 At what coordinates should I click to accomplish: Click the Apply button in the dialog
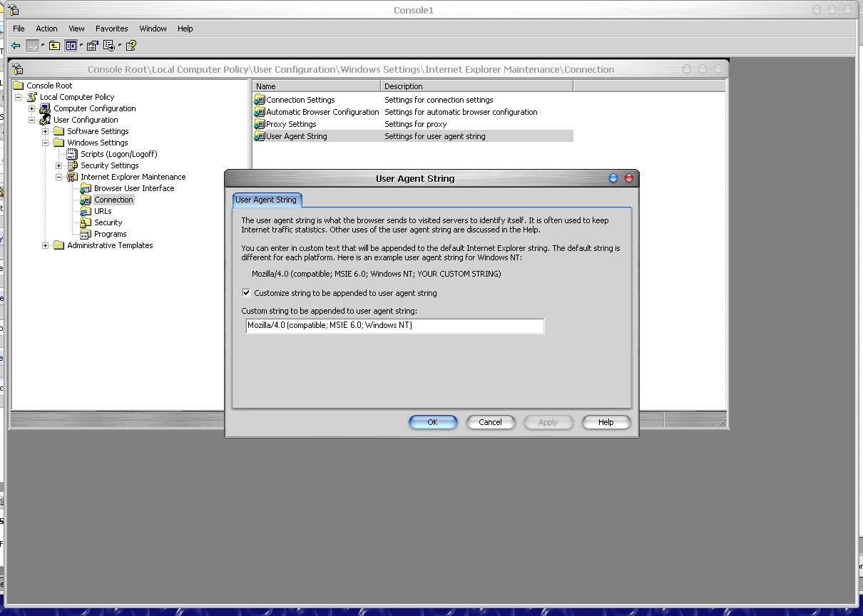point(548,422)
